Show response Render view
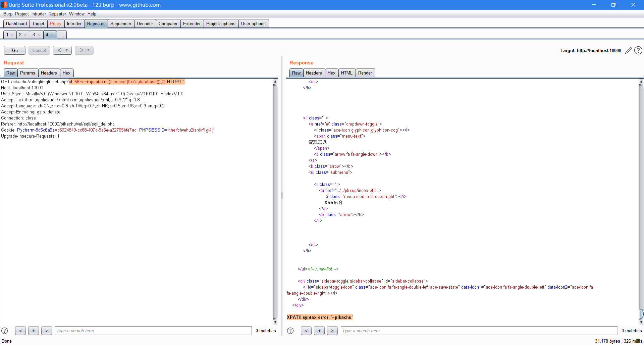This screenshot has height=345, width=644. pos(365,73)
